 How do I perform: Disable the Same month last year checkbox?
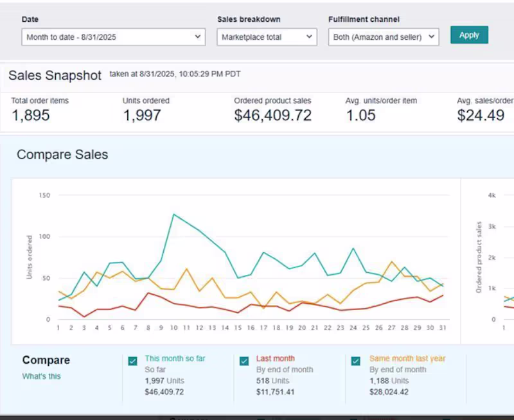pos(356,361)
